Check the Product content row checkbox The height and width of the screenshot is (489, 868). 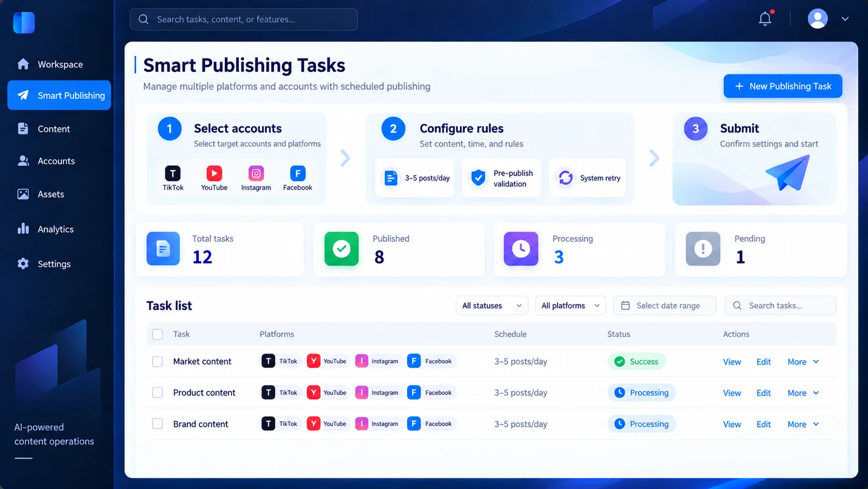click(157, 392)
